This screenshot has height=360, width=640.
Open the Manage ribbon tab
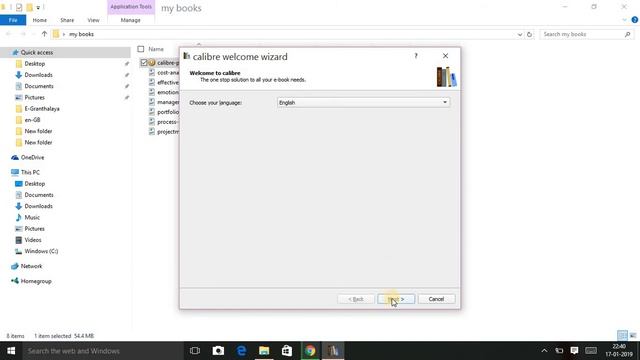point(131,20)
